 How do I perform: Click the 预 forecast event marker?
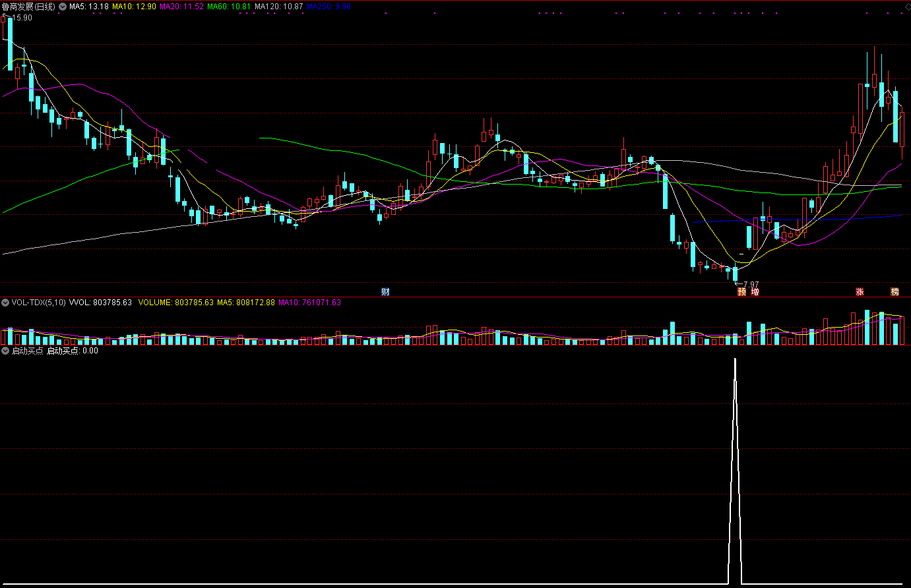click(x=741, y=291)
